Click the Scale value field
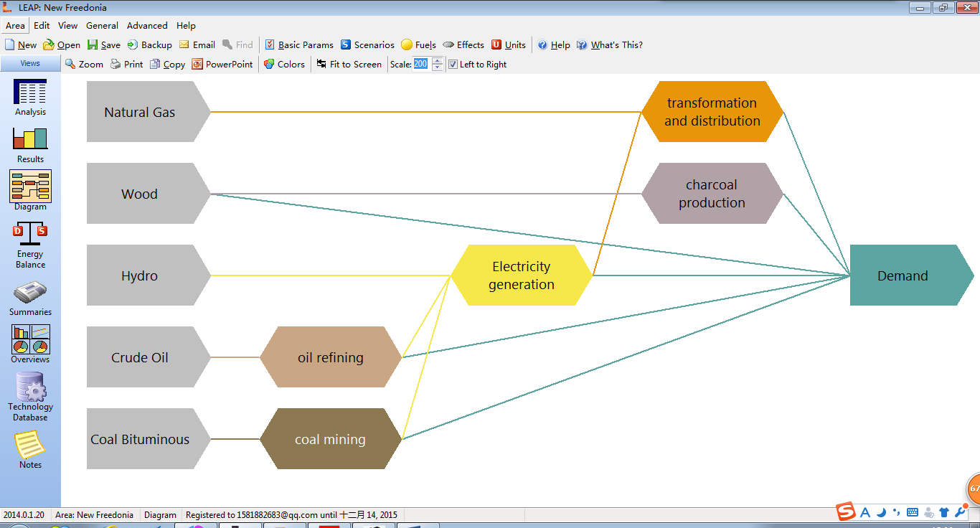980x528 pixels. click(x=422, y=64)
